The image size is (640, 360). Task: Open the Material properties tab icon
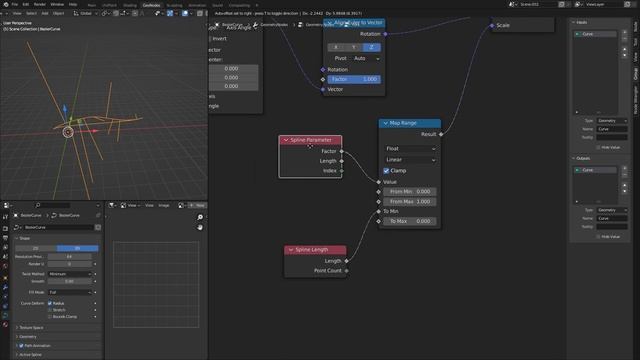point(5,325)
